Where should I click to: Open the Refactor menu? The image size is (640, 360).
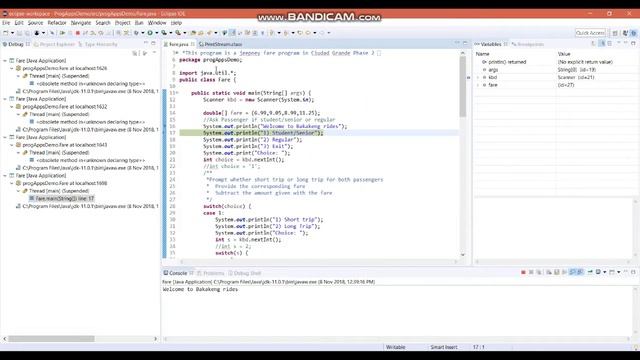pos(57,23)
